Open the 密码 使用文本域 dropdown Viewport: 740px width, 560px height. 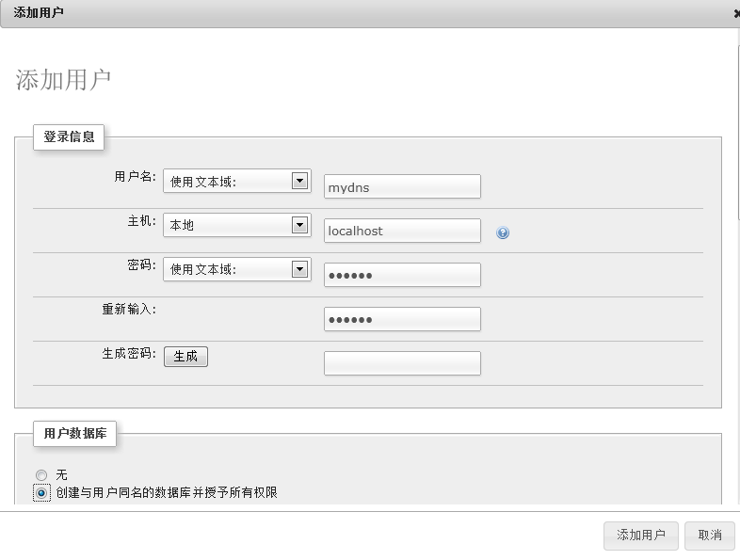pyautogui.click(x=237, y=269)
